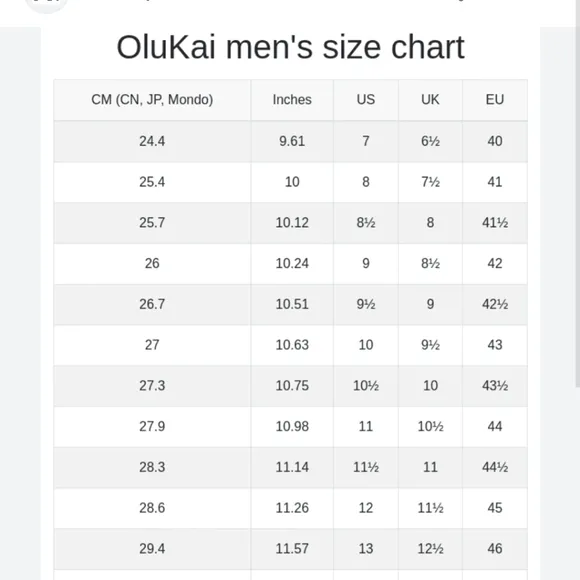Select the US size 9½ cell
The height and width of the screenshot is (580, 580).
click(366, 304)
